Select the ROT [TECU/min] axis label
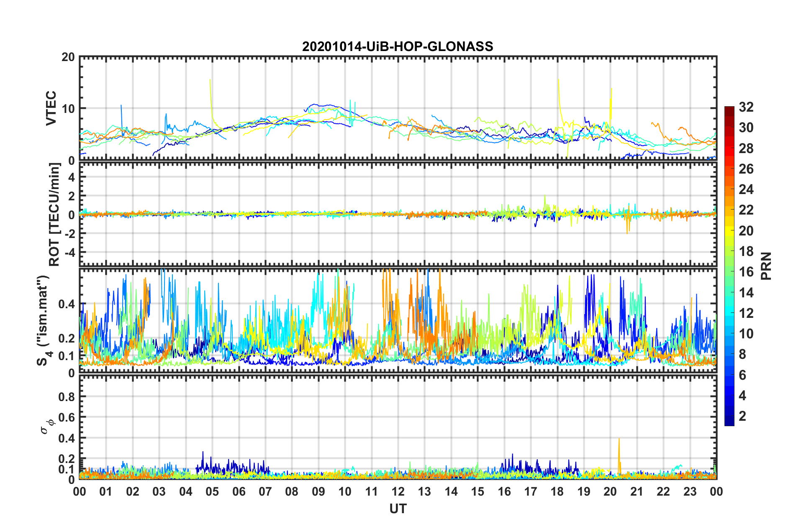Screen dimensions: 796x532 pos(54,215)
